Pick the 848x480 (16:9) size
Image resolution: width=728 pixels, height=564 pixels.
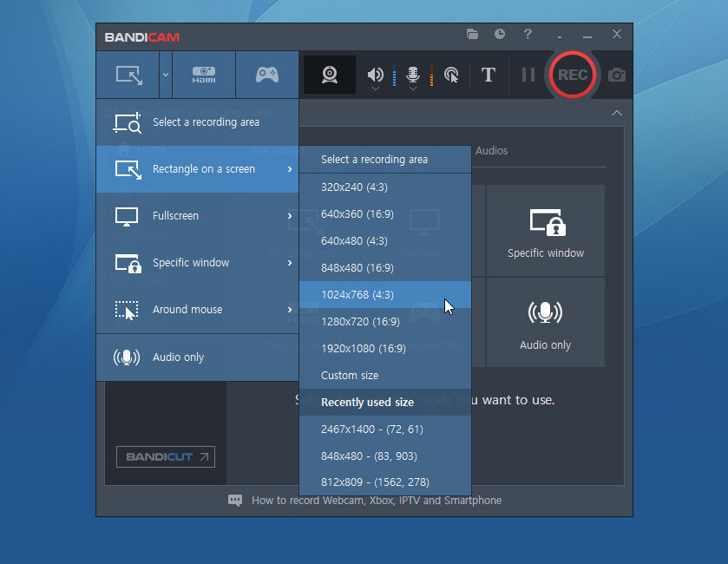tap(385, 268)
